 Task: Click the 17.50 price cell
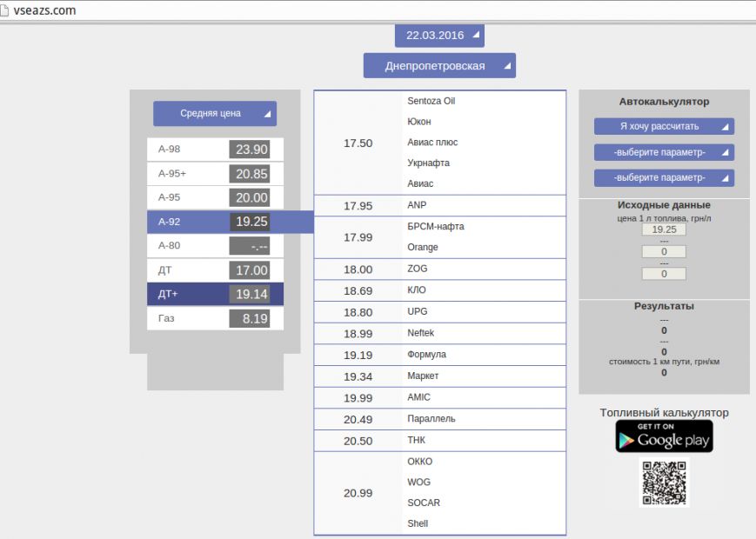pyautogui.click(x=358, y=143)
